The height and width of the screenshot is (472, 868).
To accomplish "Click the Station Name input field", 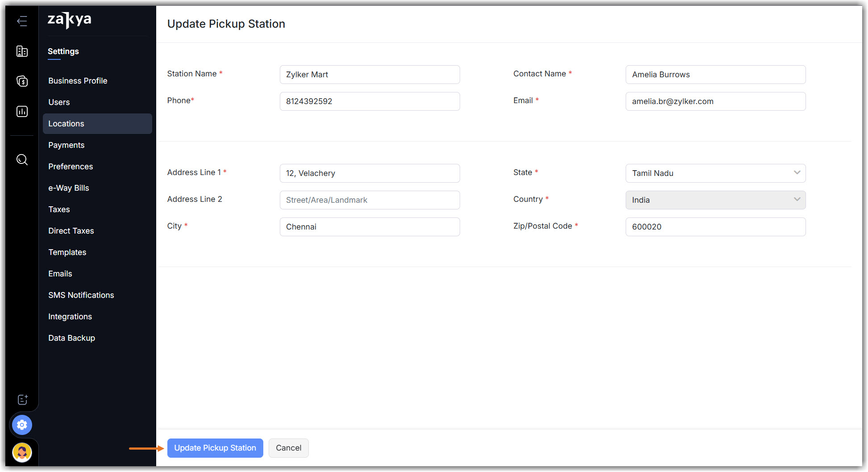I will (370, 75).
